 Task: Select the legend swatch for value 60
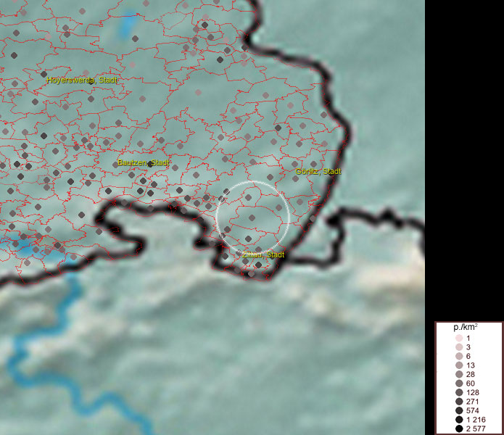[459, 384]
